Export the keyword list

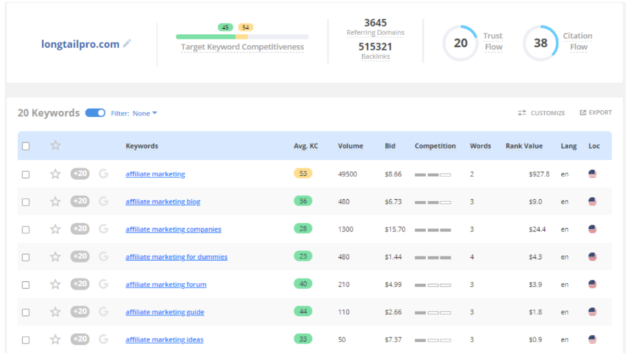click(x=596, y=113)
